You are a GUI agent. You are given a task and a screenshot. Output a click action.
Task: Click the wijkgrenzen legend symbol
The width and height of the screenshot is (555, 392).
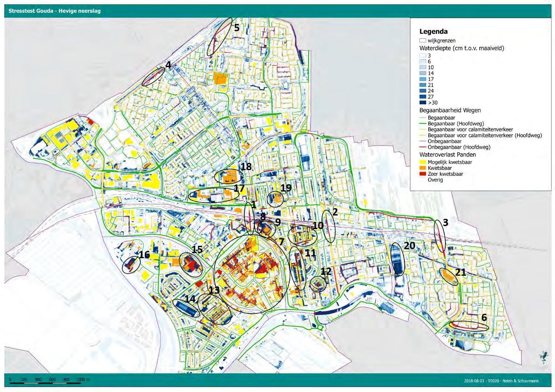(x=422, y=41)
